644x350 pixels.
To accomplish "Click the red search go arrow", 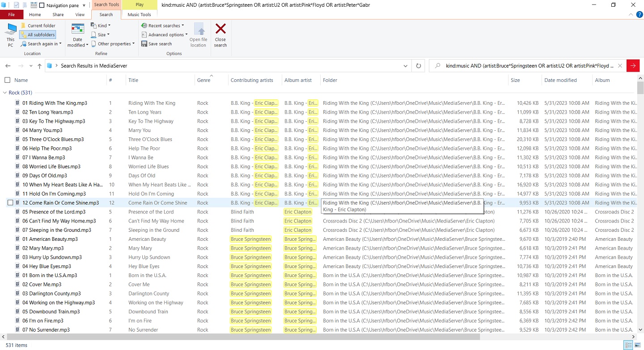I will [x=633, y=66].
